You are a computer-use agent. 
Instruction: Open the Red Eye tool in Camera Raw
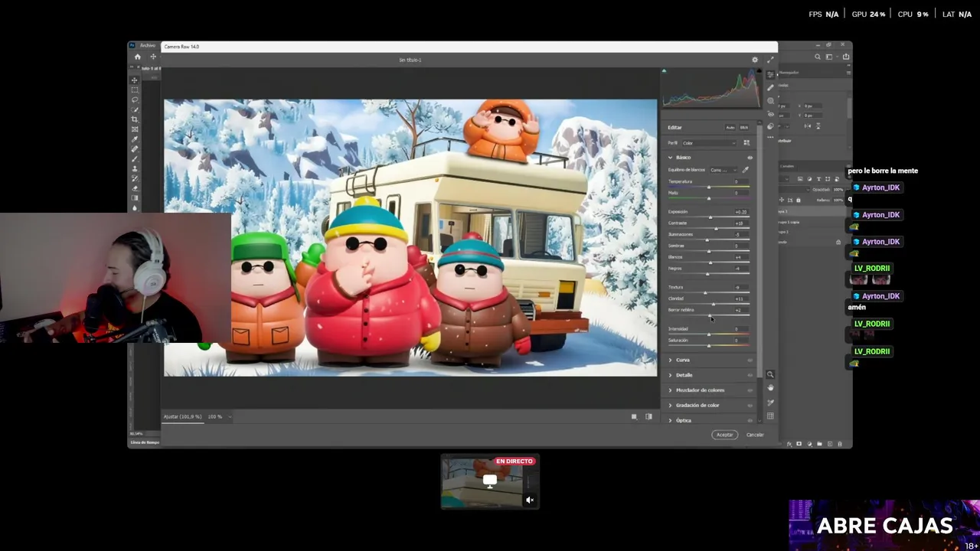click(770, 113)
